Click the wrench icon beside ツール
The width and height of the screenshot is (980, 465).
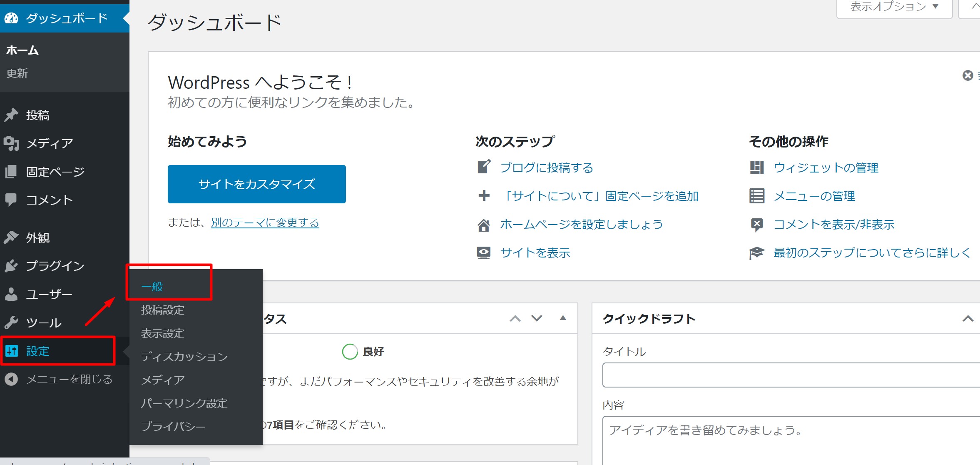click(x=11, y=322)
